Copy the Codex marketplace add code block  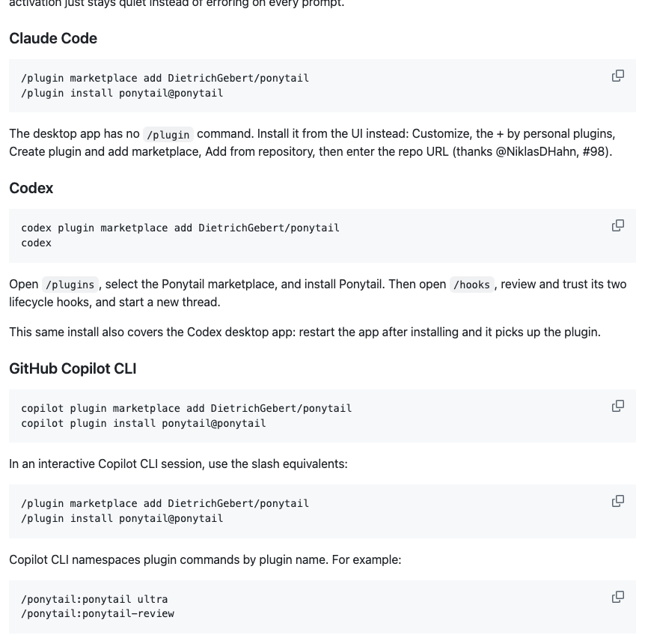pos(618,225)
